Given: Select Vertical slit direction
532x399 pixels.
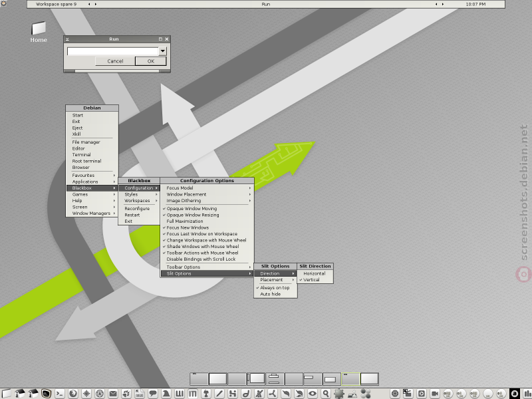Looking at the screenshot, I should pos(315,280).
